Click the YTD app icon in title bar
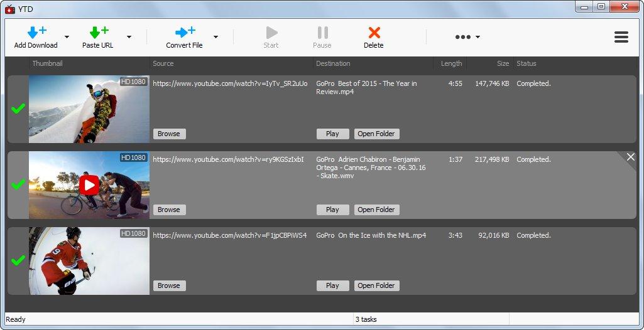 tap(10, 9)
